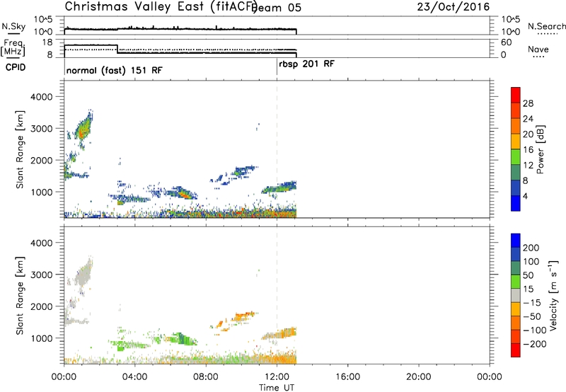This screenshot has height=392, width=566.
Task: Click the 'normal (fast) 151 RF' label
Action: [115, 70]
